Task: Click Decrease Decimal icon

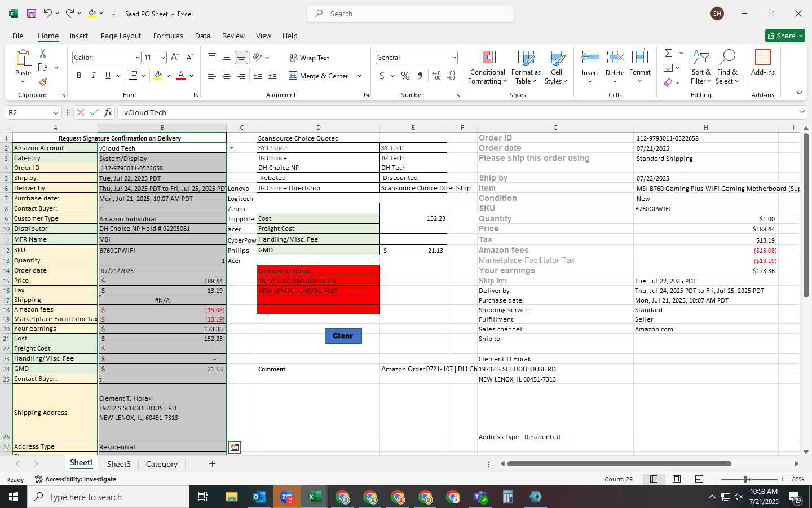Action: (451, 76)
